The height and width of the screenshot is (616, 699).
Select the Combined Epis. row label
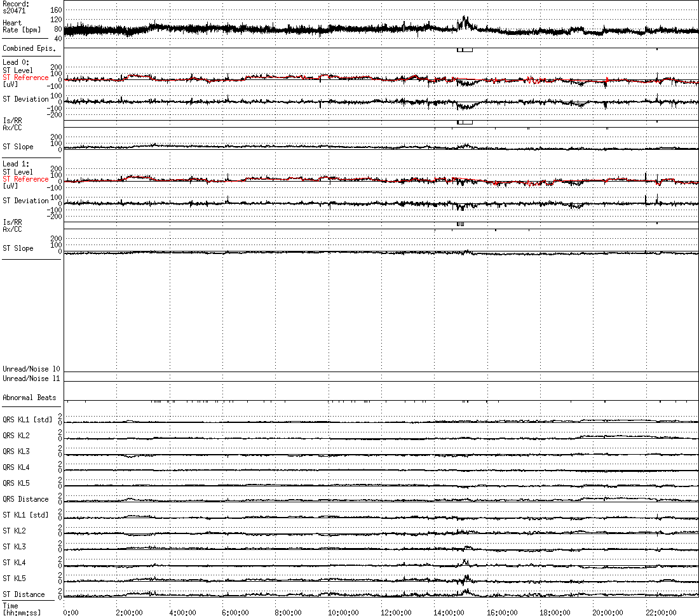[29, 48]
